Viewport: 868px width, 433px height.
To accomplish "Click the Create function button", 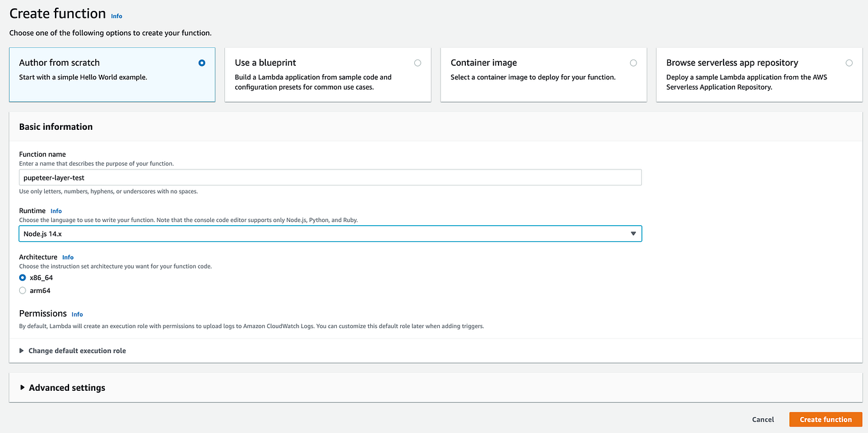I will click(825, 419).
